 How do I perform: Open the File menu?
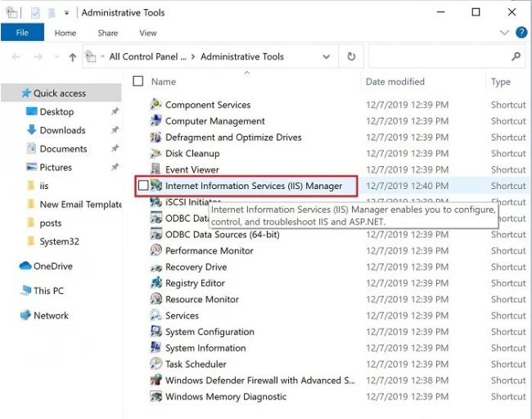pos(22,33)
